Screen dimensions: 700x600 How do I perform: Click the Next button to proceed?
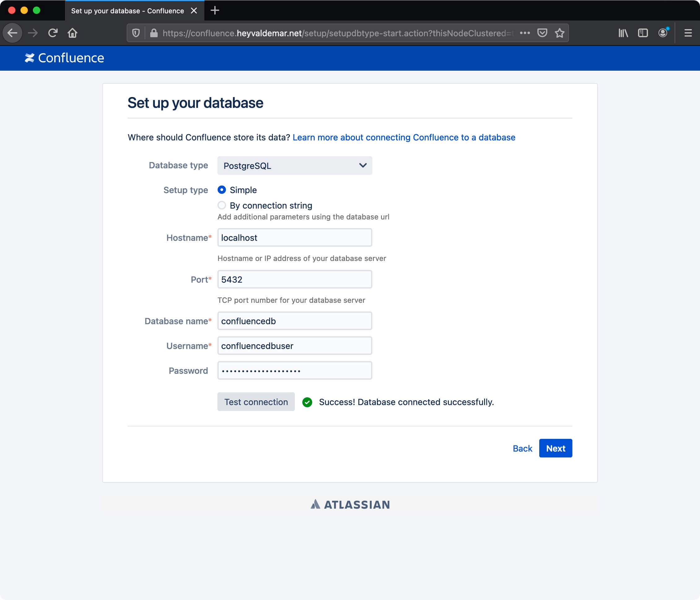(x=555, y=448)
